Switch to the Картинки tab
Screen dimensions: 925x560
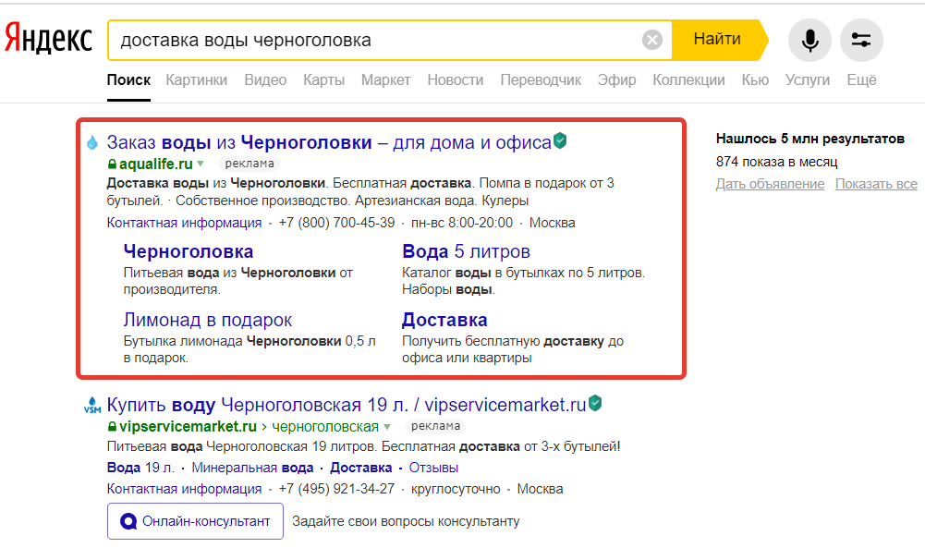click(196, 80)
